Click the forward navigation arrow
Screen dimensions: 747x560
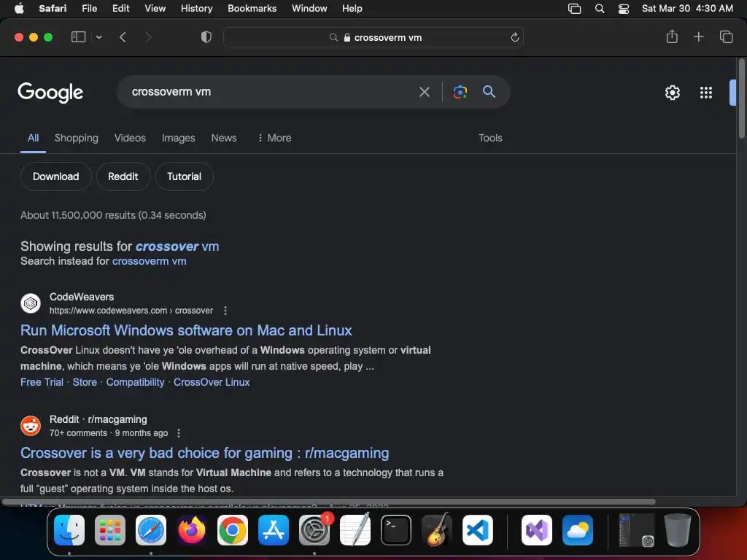pyautogui.click(x=148, y=37)
